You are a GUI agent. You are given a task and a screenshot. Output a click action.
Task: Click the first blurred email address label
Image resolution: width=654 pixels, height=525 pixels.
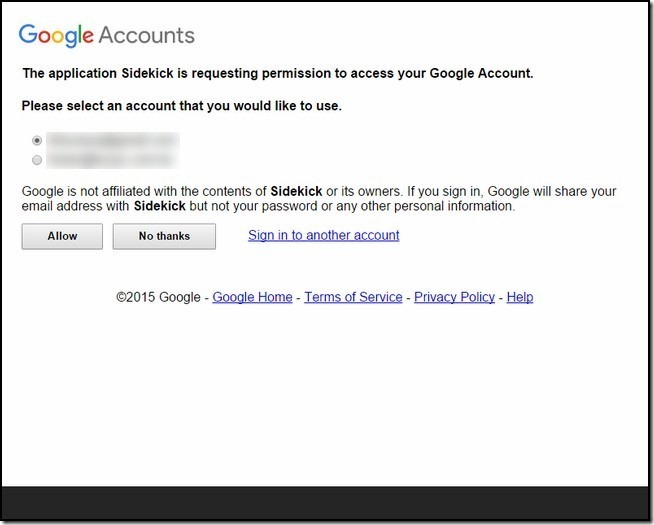click(113, 141)
